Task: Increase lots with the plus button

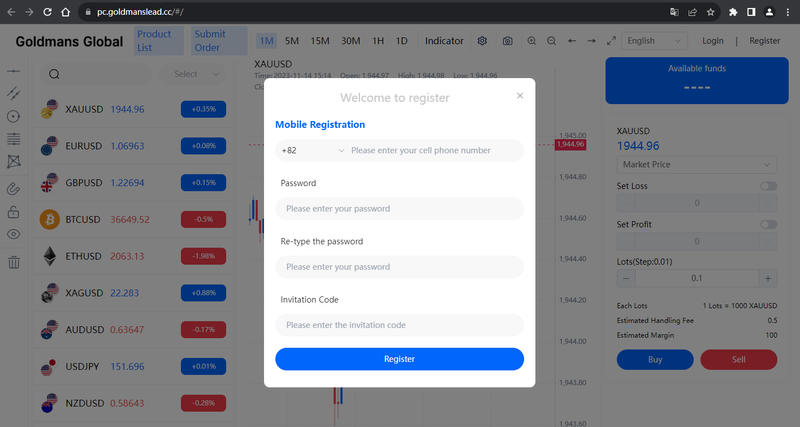Action: click(x=768, y=279)
